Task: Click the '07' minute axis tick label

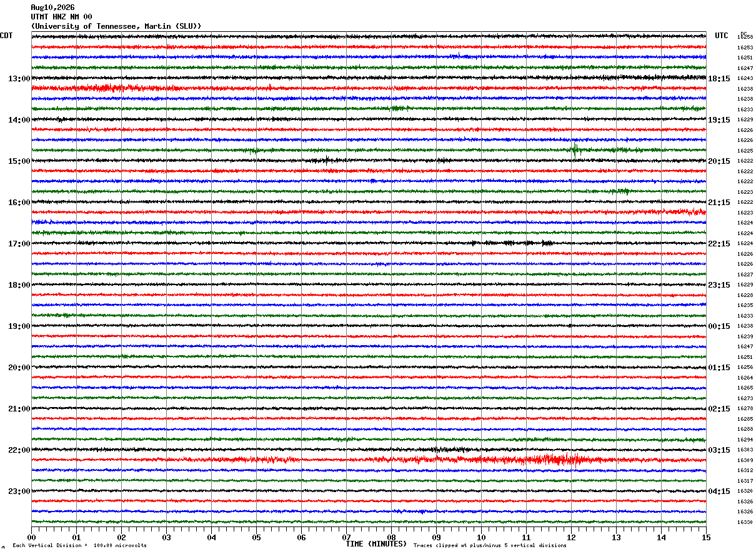Action: pyautogui.click(x=346, y=537)
